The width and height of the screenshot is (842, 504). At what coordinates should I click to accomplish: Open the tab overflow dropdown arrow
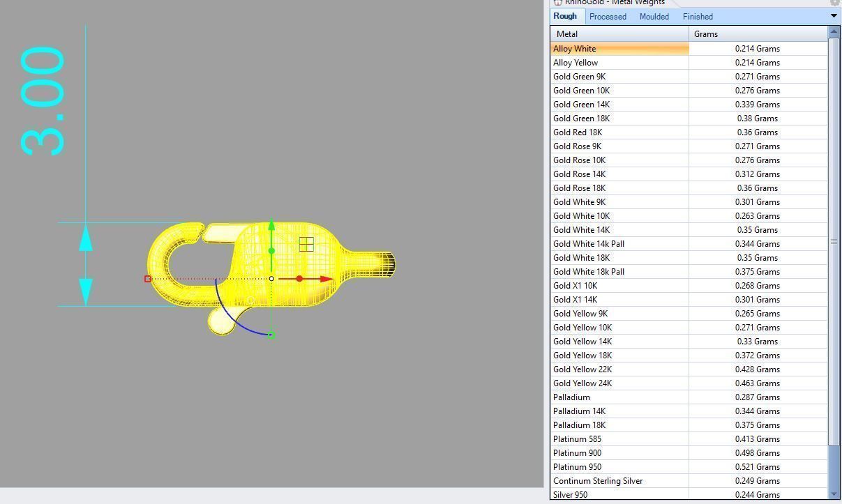(x=833, y=16)
